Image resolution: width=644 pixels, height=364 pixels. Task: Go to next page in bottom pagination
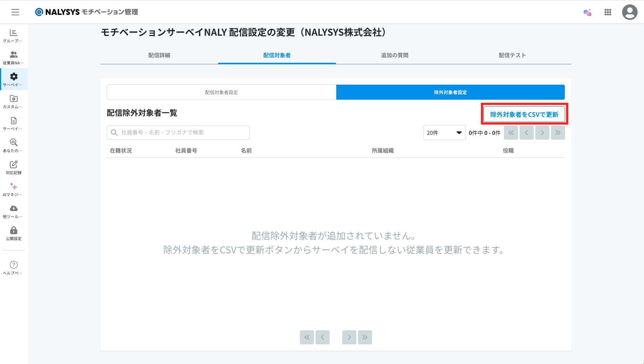[349, 337]
